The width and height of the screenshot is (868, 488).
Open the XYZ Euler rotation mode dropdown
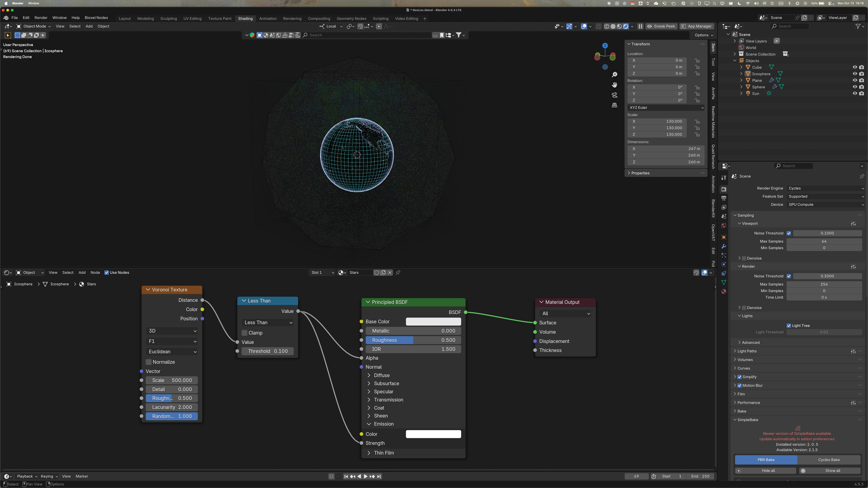point(666,108)
